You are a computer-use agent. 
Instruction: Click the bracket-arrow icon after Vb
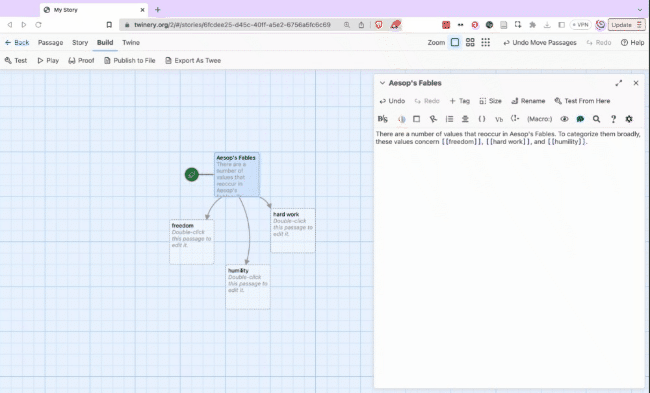[x=515, y=119]
